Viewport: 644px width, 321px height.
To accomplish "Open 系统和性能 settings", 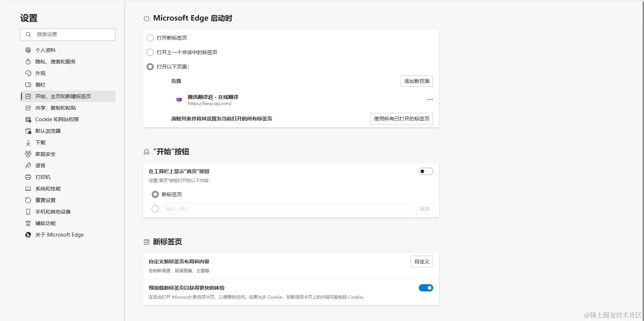I will 68,189.
